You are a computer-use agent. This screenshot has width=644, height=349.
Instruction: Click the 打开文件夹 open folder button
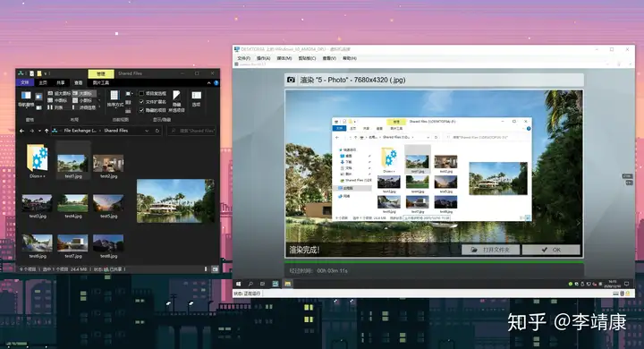click(x=491, y=250)
